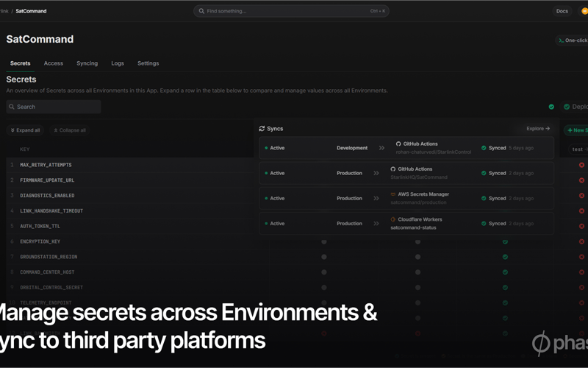Click the green check in COMMAND_CENTER_HOST row

tap(505, 272)
